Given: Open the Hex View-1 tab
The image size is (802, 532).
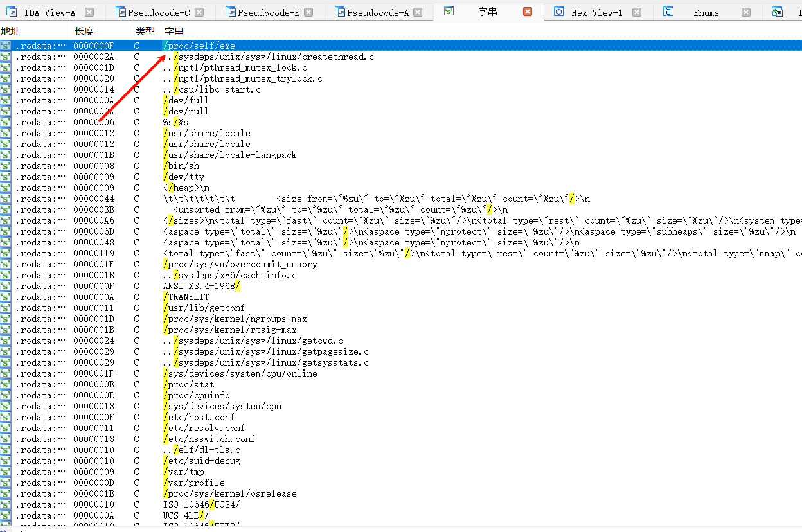Looking at the screenshot, I should point(596,12).
